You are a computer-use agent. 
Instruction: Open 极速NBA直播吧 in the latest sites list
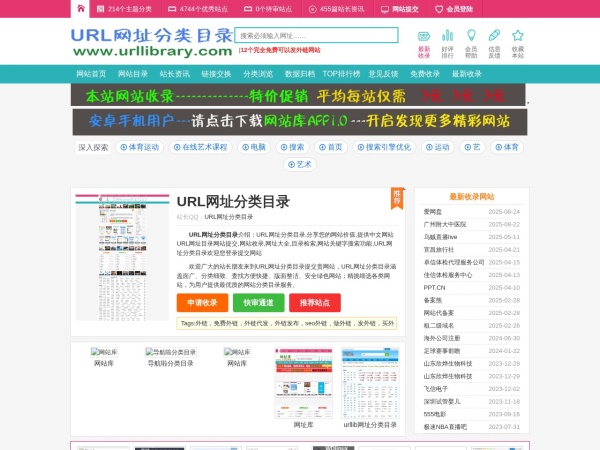tap(445, 426)
